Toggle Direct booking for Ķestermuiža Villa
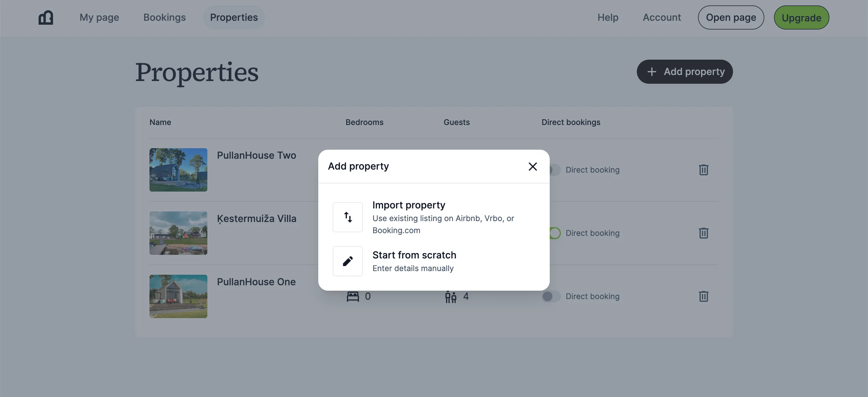The image size is (868, 397). [x=555, y=233]
